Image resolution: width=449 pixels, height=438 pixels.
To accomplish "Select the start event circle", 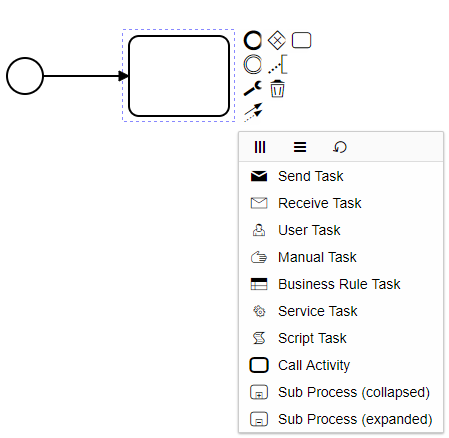I will (x=25, y=76).
